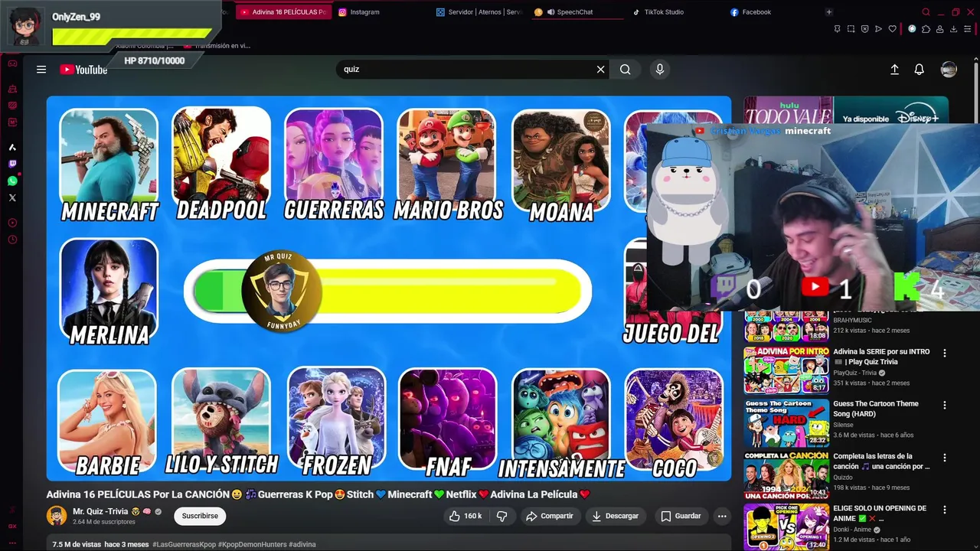The width and height of the screenshot is (980, 551).
Task: Click the pinboard pin toolbar icon
Action: pos(837,29)
